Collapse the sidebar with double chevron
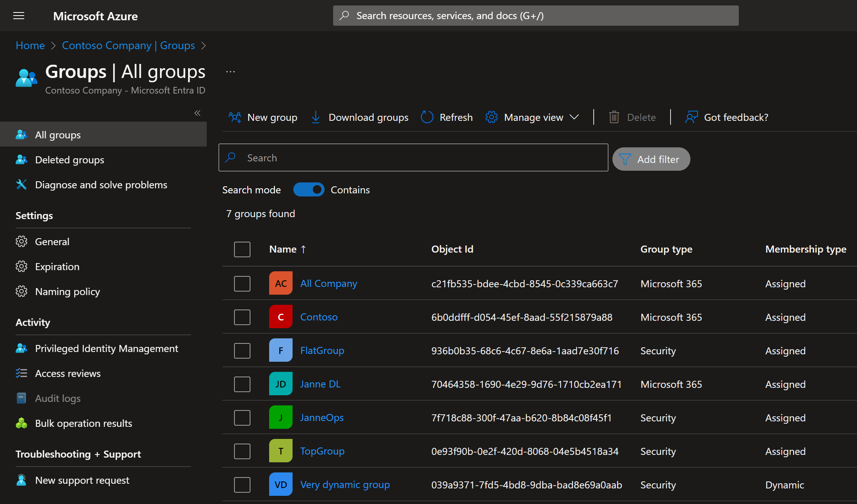Screen dimensions: 857x504 [197, 113]
